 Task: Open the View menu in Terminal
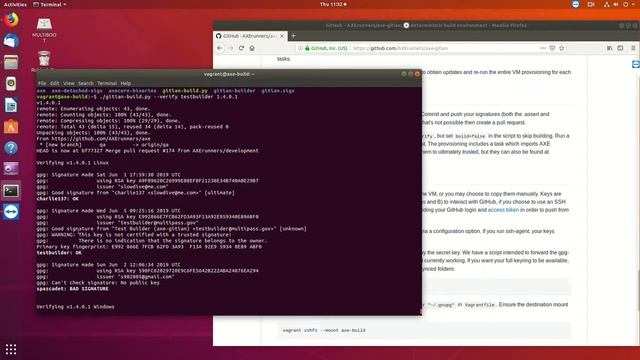[x=69, y=83]
